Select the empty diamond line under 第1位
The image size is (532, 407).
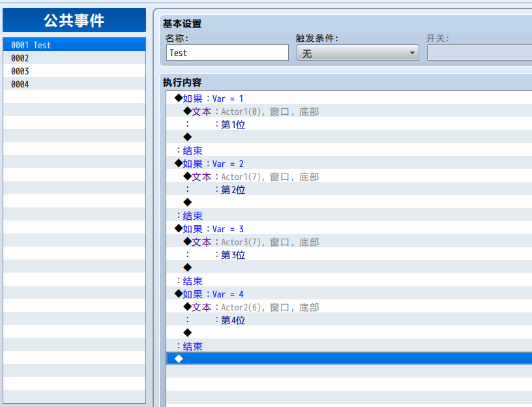click(x=349, y=137)
